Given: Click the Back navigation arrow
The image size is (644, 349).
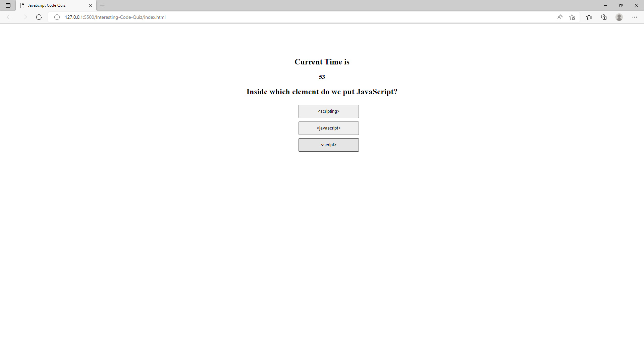Looking at the screenshot, I should coord(9,17).
